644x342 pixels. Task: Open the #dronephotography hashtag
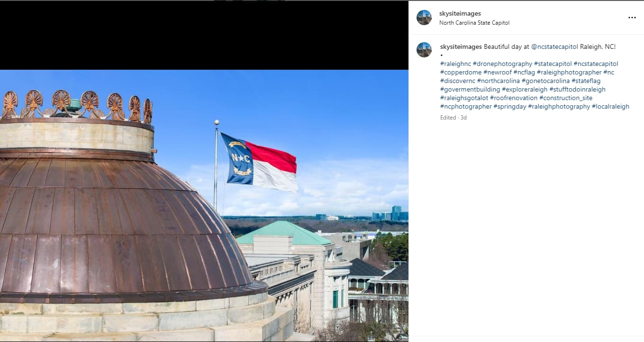[x=502, y=64]
